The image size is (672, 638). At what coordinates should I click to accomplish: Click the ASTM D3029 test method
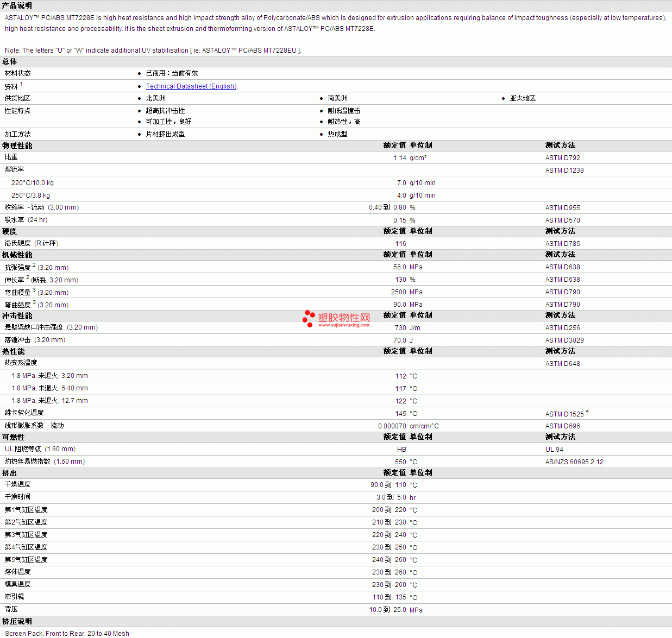(564, 340)
